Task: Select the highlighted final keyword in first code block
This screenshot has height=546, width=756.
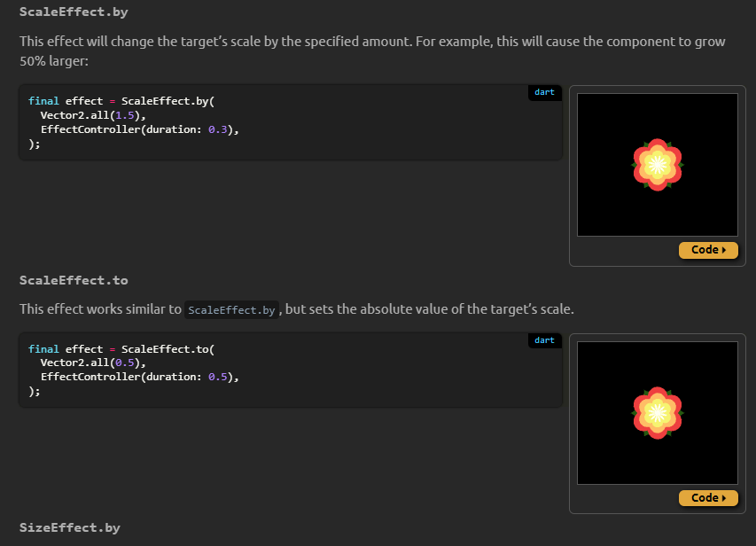Action: pos(43,100)
